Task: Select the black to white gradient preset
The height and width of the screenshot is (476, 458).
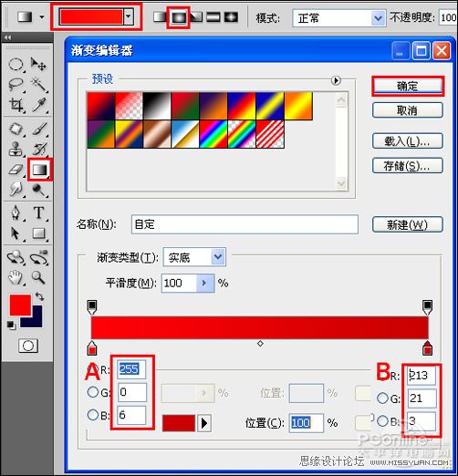Action: (157, 106)
